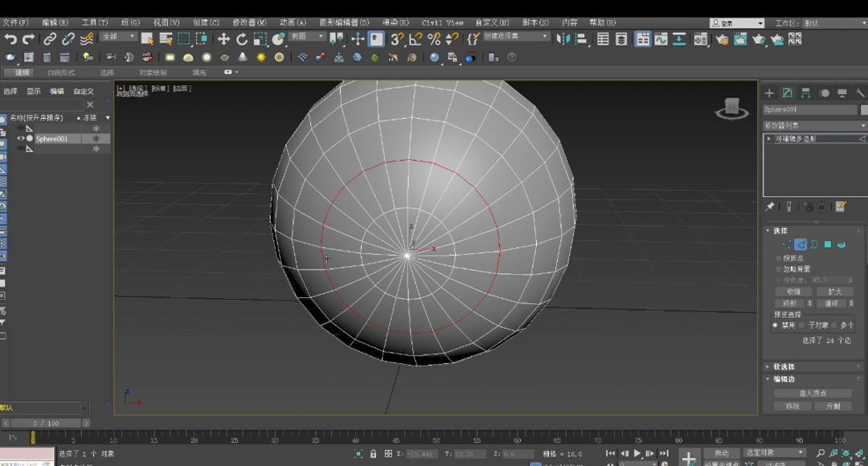Open the 修改器(M) menu
Viewport: 868px width, 466px height.
249,22
